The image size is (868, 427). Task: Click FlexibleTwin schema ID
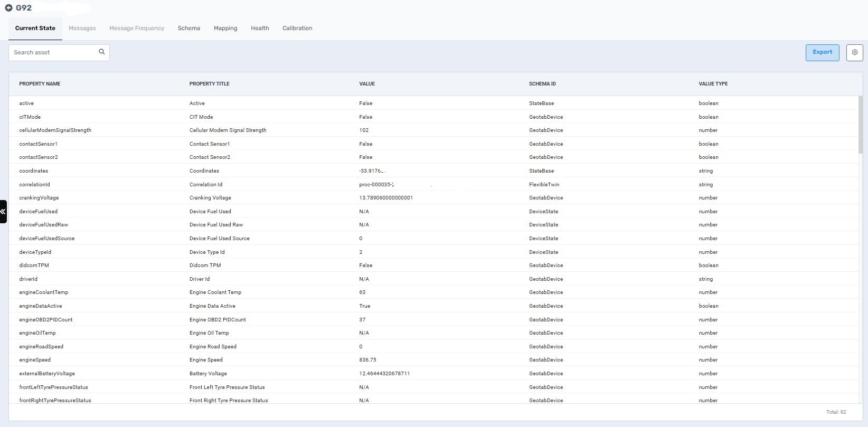(x=544, y=185)
